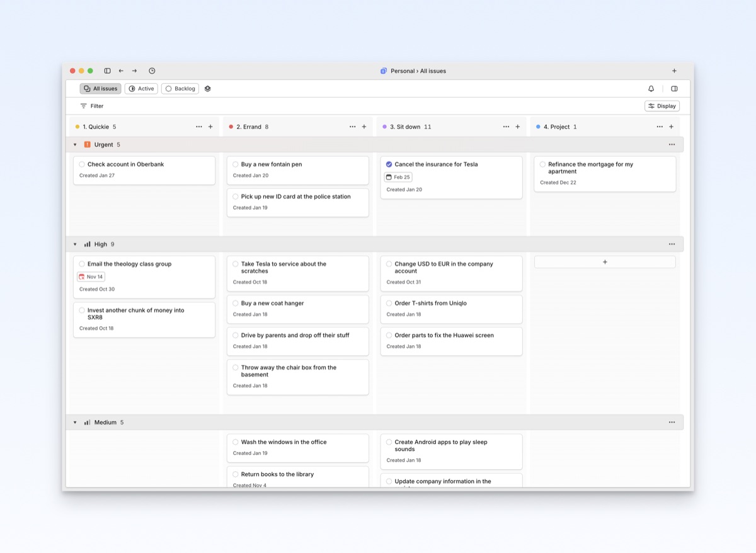Toggle the right side panel icon
Image resolution: width=756 pixels, height=553 pixels.
pyautogui.click(x=674, y=88)
